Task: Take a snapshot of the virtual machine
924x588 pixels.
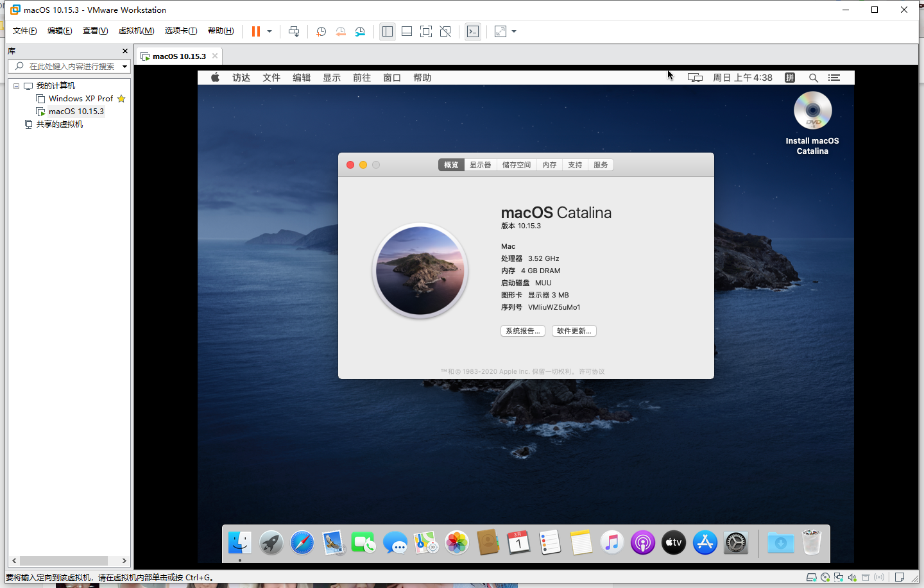Action: click(x=321, y=31)
